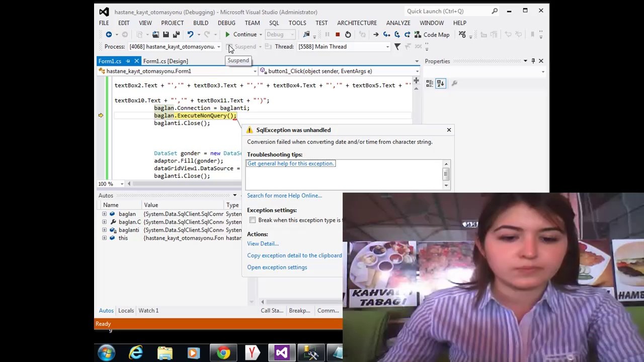
Task: Click the 'View Detail...' link
Action: [x=263, y=244]
